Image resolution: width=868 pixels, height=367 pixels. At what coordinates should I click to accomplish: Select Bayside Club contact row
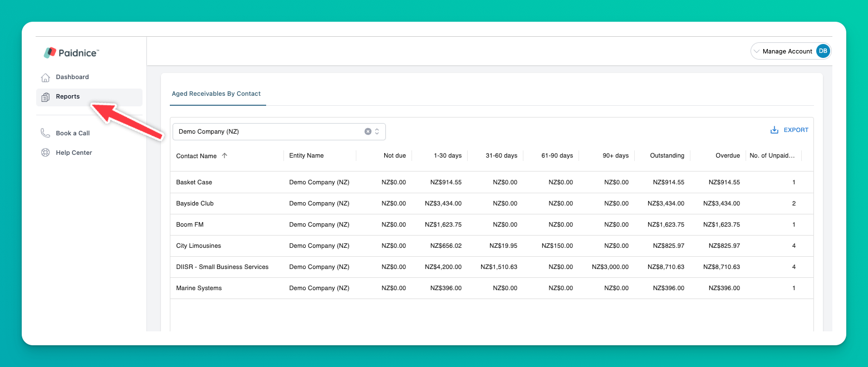pos(492,203)
